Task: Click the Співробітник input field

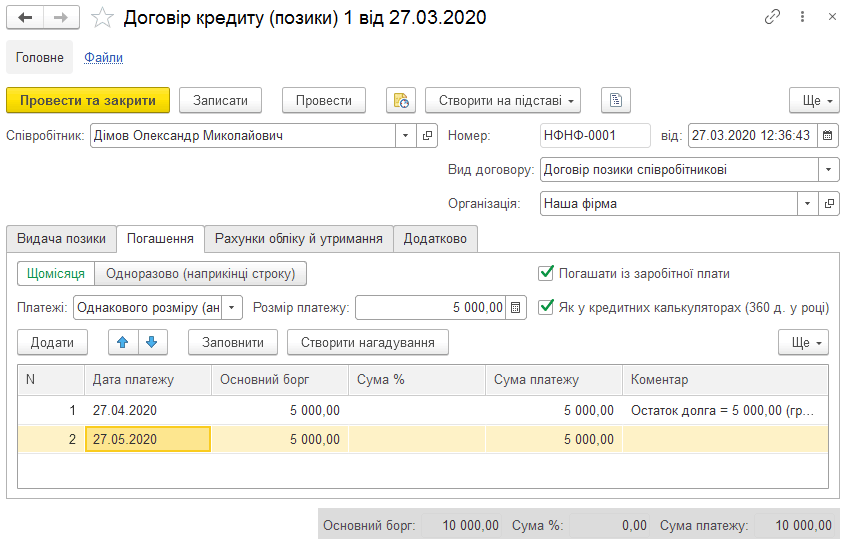Action: (x=243, y=136)
